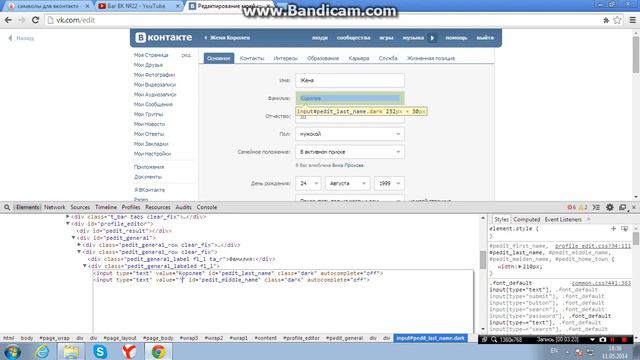Open Мои Настройки in the left sidebar
The width and height of the screenshot is (640, 360).
tap(152, 154)
